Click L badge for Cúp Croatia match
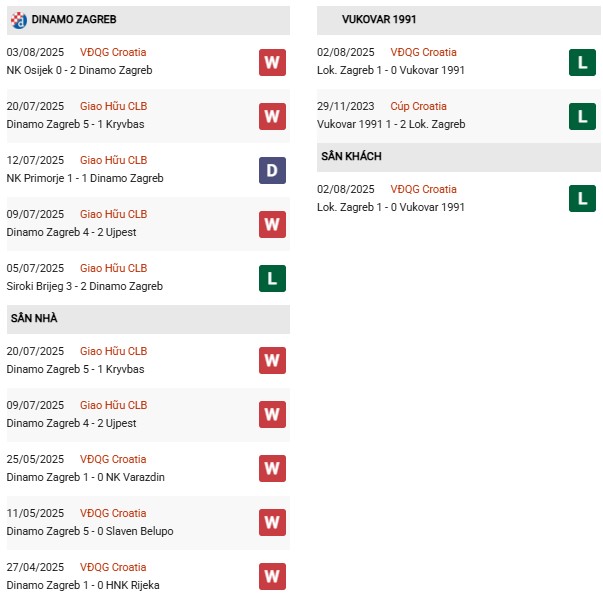Image resolution: width=603 pixels, height=608 pixels. click(582, 116)
